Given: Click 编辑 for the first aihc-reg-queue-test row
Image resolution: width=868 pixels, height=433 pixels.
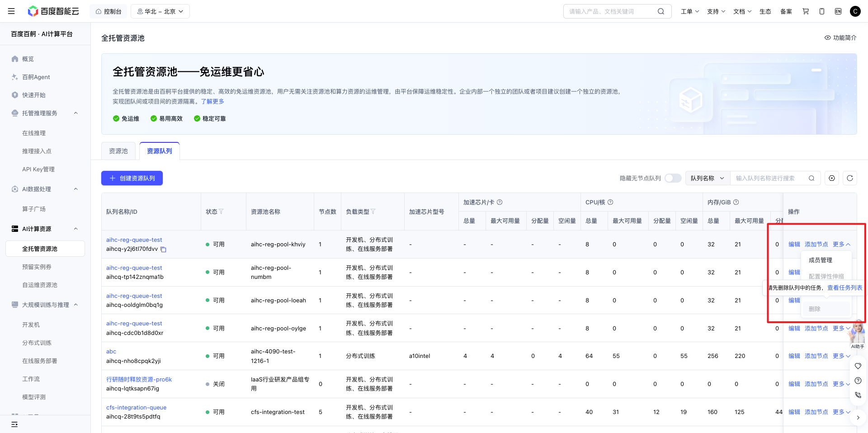Looking at the screenshot, I should coord(794,244).
